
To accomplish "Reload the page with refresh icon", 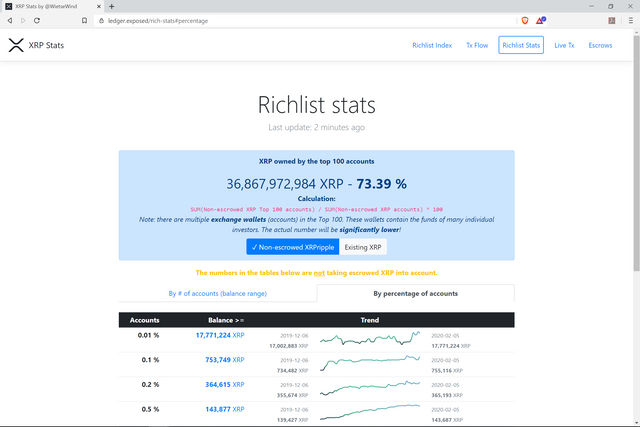I will (37, 20).
